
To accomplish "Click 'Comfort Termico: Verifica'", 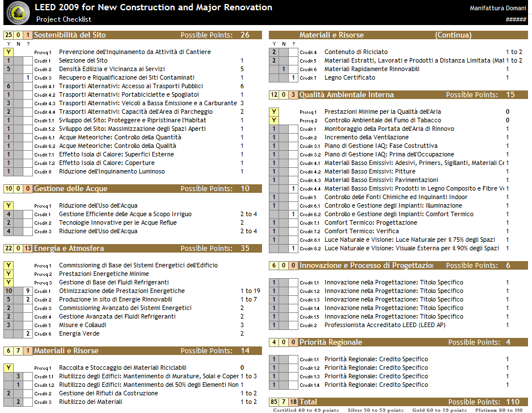I will 361,231.
